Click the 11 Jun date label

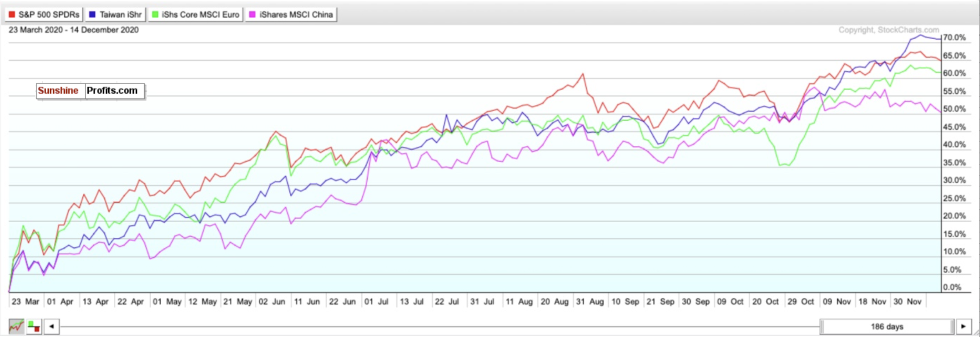coord(307,302)
